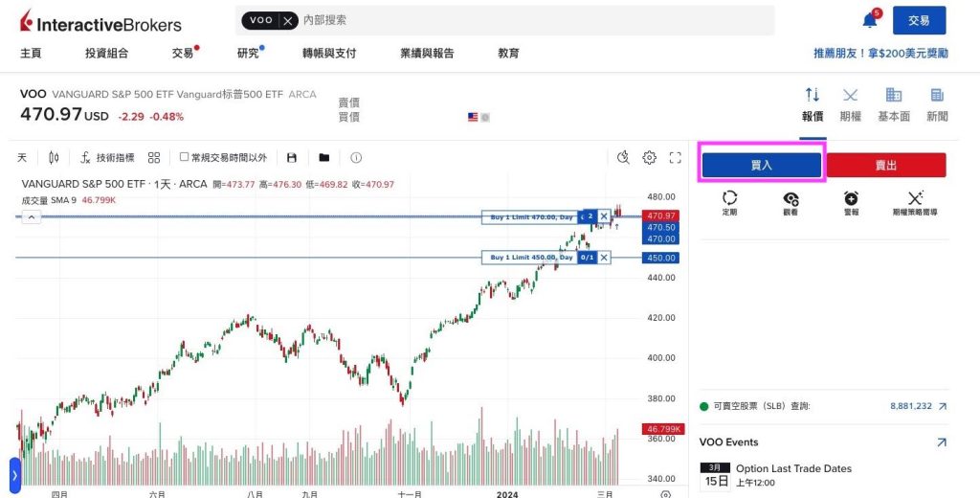Open the chart layout grid icon
The height and width of the screenshot is (498, 980).
[x=154, y=158]
